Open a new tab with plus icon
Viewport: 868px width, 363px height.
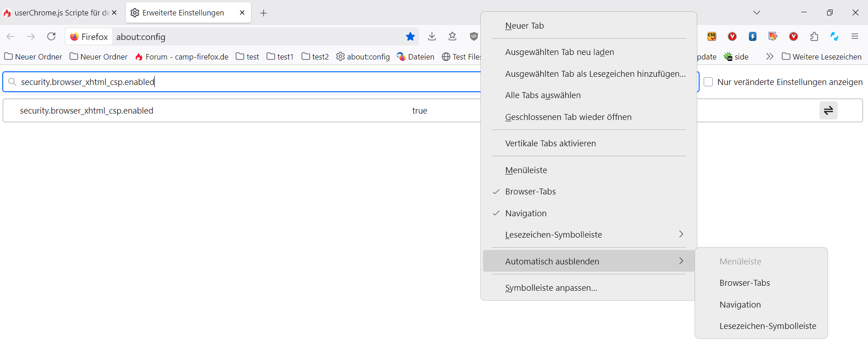[x=263, y=13]
